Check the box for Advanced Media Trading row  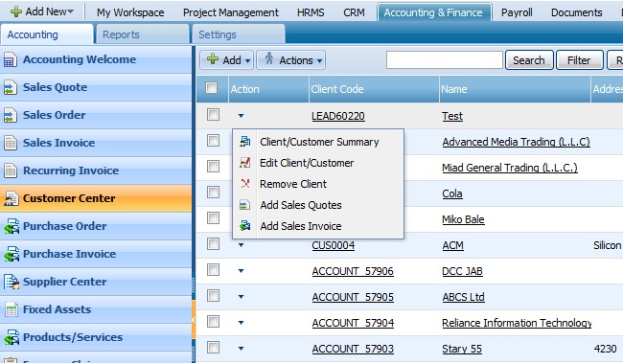(x=213, y=140)
